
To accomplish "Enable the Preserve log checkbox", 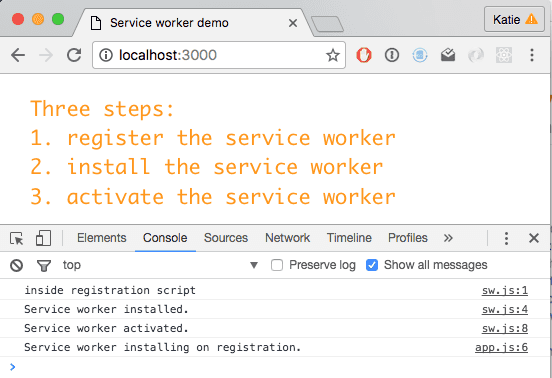I will (x=277, y=265).
